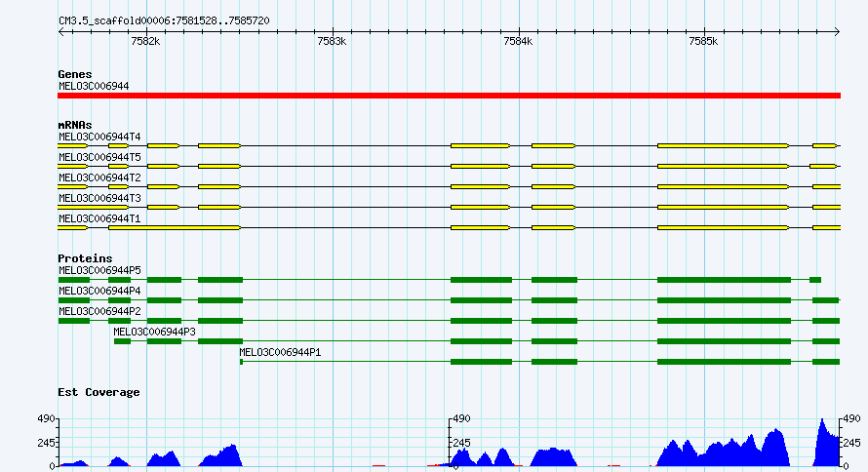Click the fifth exon of MELO3C006944T5

click(480, 166)
